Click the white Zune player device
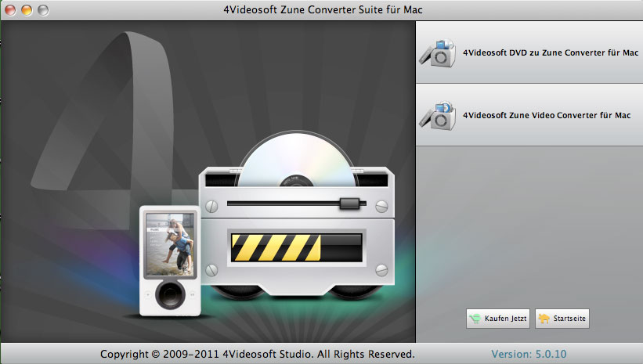The image size is (643, 364). (168, 260)
